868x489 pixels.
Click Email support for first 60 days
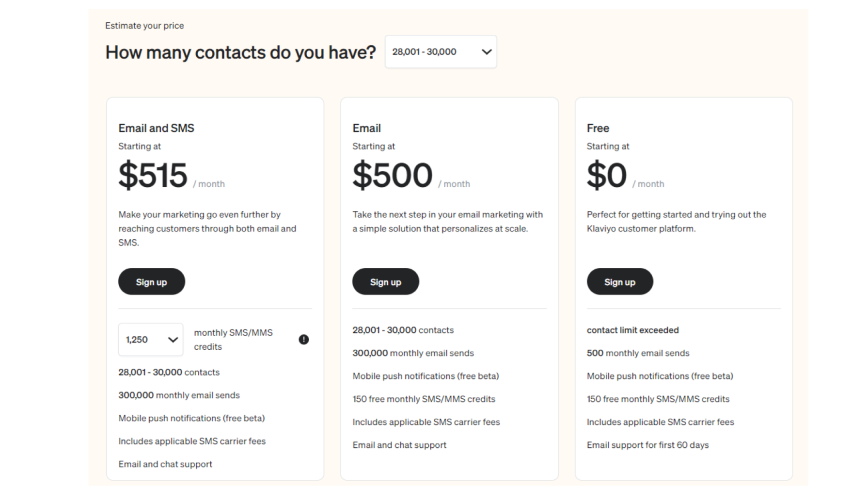(647, 445)
